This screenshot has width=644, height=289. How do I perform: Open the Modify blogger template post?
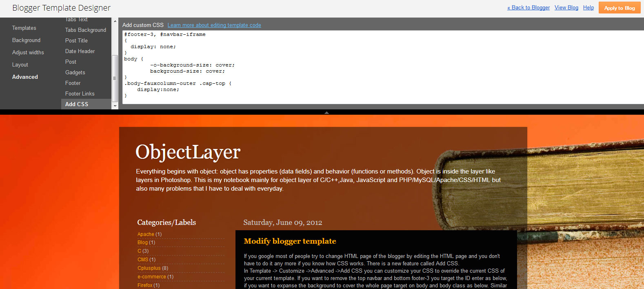[290, 241]
